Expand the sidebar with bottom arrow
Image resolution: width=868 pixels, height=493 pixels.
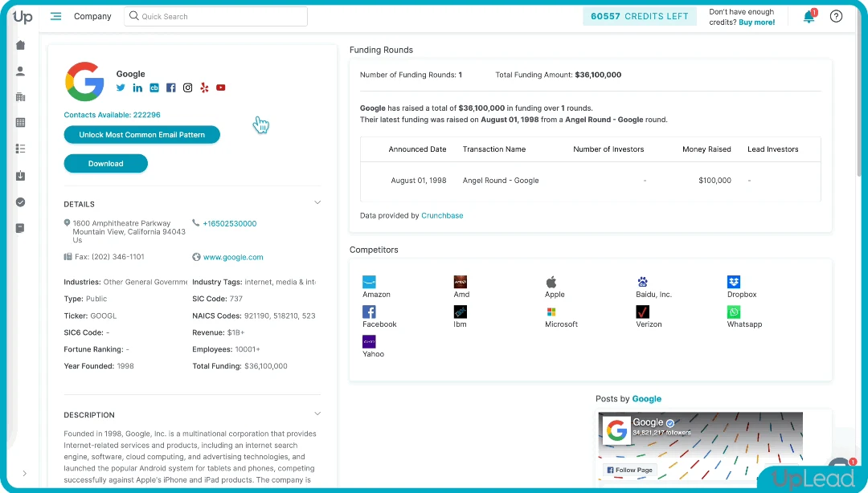coord(24,473)
